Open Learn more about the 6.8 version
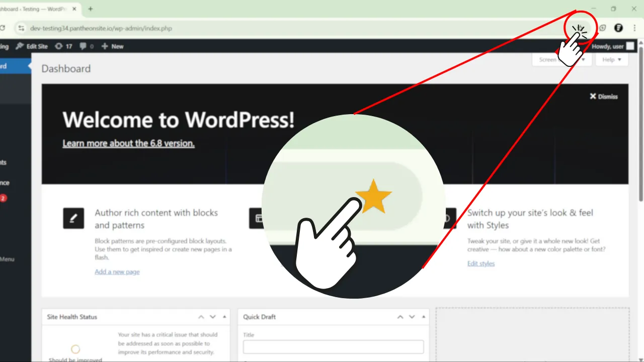This screenshot has height=362, width=644. point(128,143)
